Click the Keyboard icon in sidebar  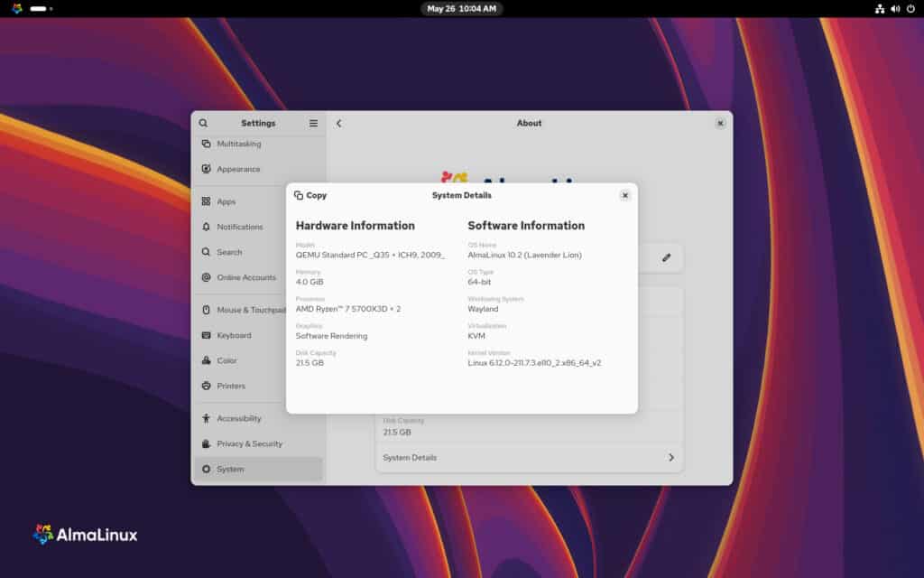tap(207, 336)
